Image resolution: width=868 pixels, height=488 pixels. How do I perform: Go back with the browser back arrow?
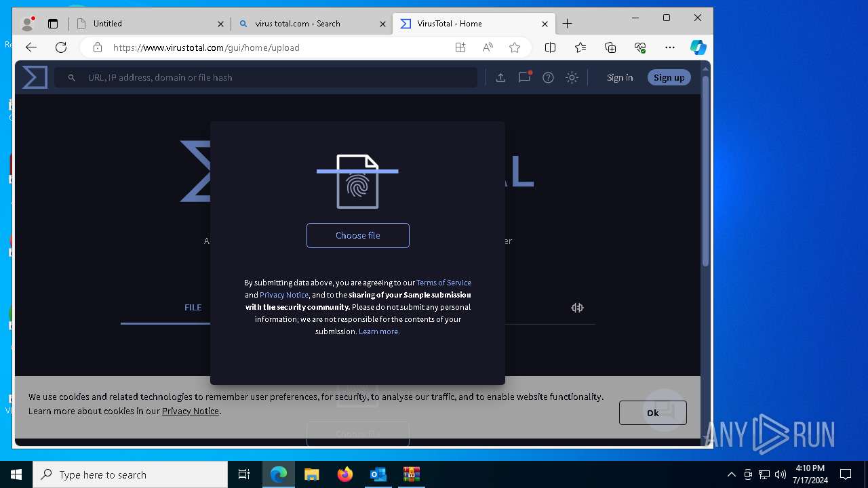[x=31, y=47]
